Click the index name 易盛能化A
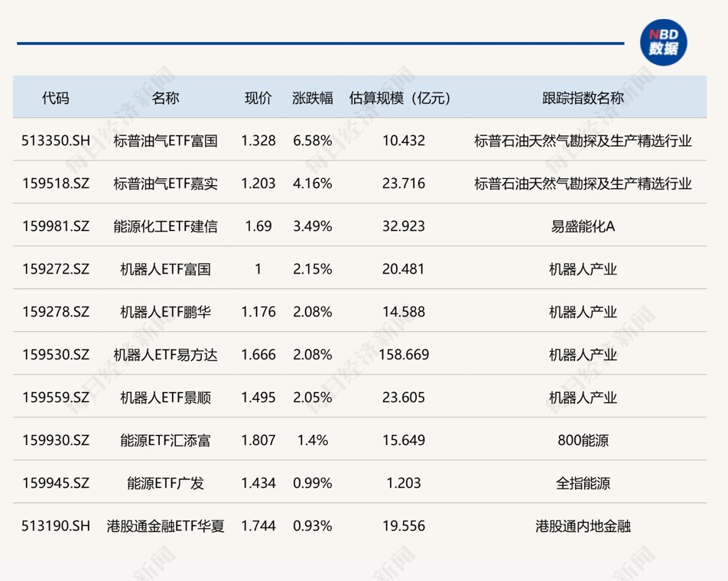Screen dimensions: 728x581 (583, 226)
